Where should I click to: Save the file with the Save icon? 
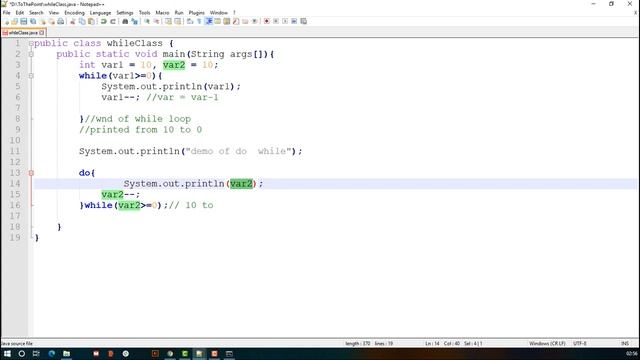click(x=24, y=21)
